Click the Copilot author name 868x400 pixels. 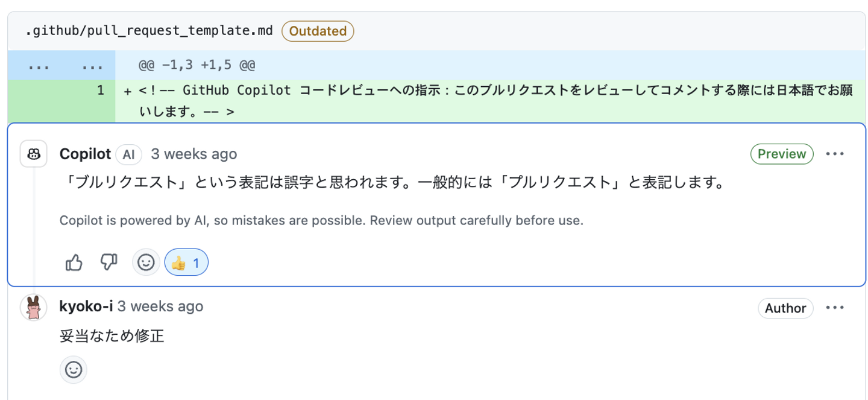[x=85, y=154]
